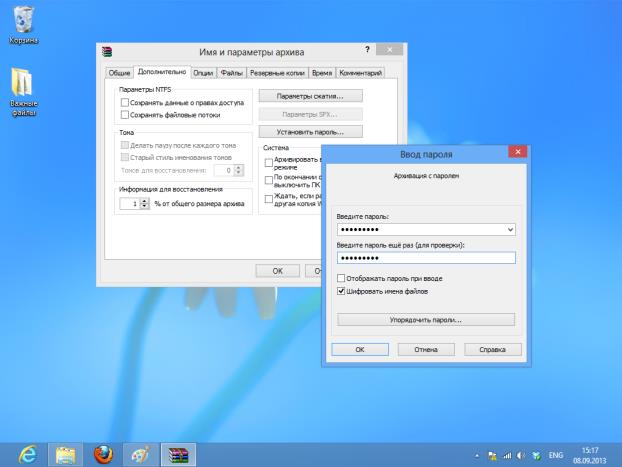Image resolution: width=622 pixels, height=467 pixels.
Task: Open File Explorer from taskbar
Action: pyautogui.click(x=65, y=455)
